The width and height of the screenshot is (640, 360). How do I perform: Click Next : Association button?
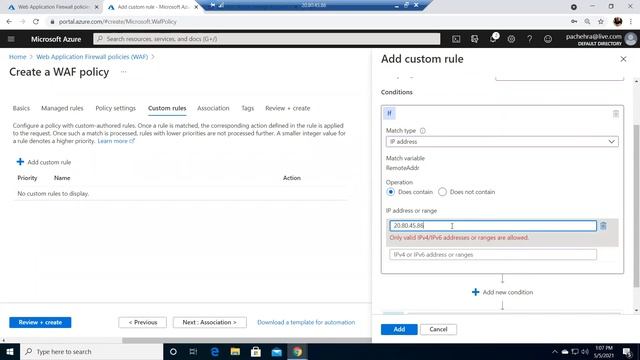pyautogui.click(x=209, y=322)
